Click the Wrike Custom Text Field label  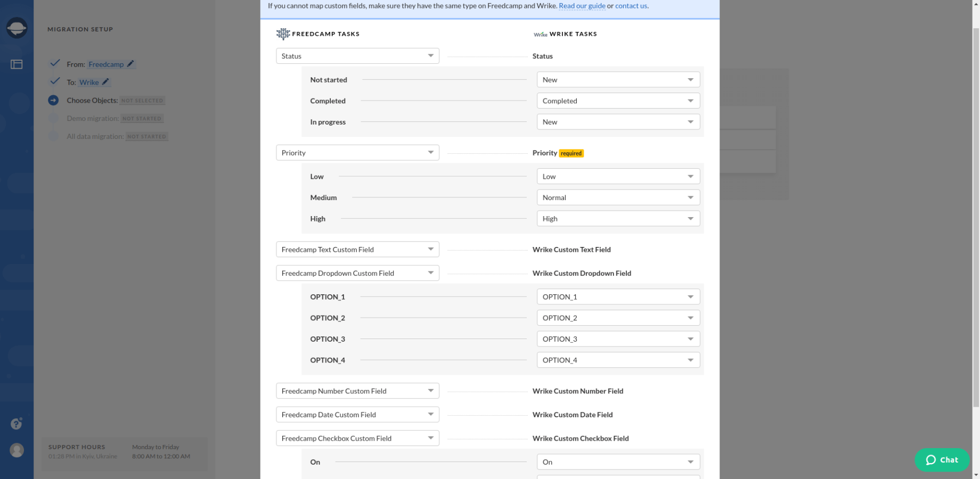[x=571, y=250]
